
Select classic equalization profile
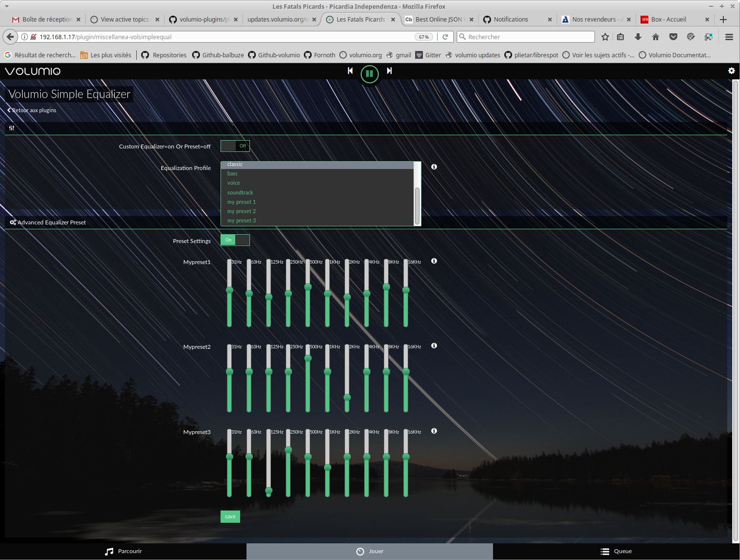click(x=317, y=165)
